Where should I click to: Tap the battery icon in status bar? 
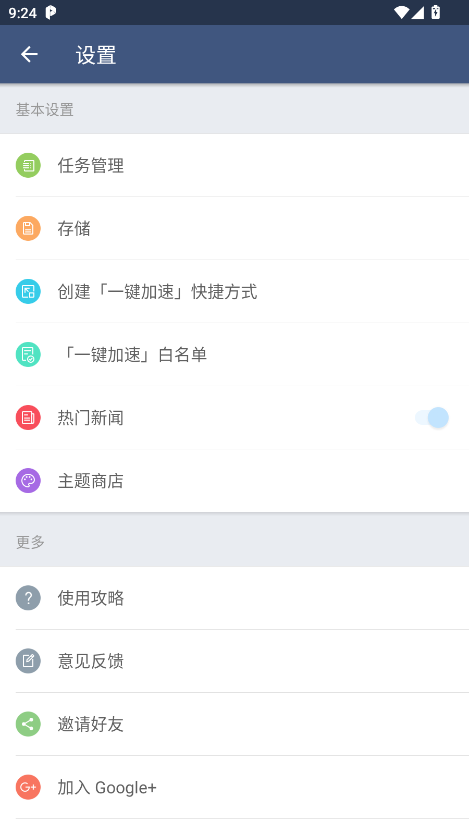click(x=436, y=12)
